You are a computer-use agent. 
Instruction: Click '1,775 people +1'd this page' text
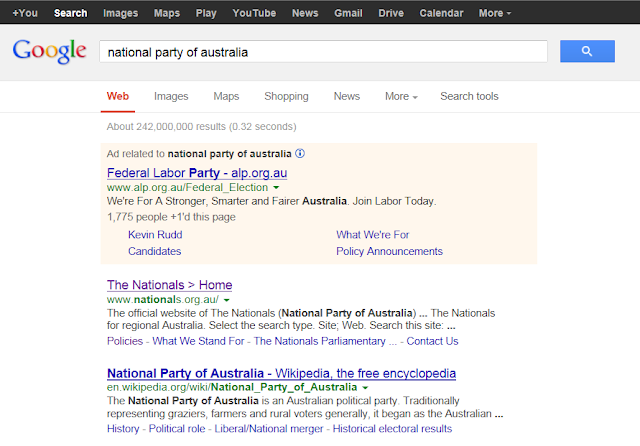point(171,217)
